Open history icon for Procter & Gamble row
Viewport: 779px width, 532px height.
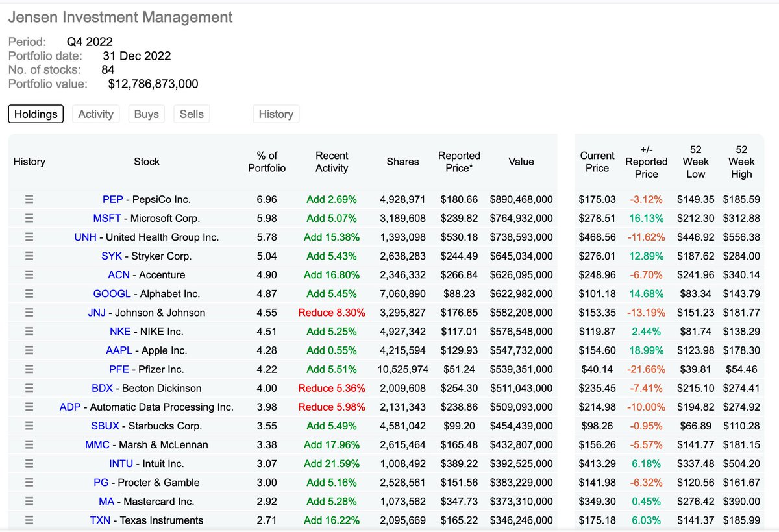[29, 482]
